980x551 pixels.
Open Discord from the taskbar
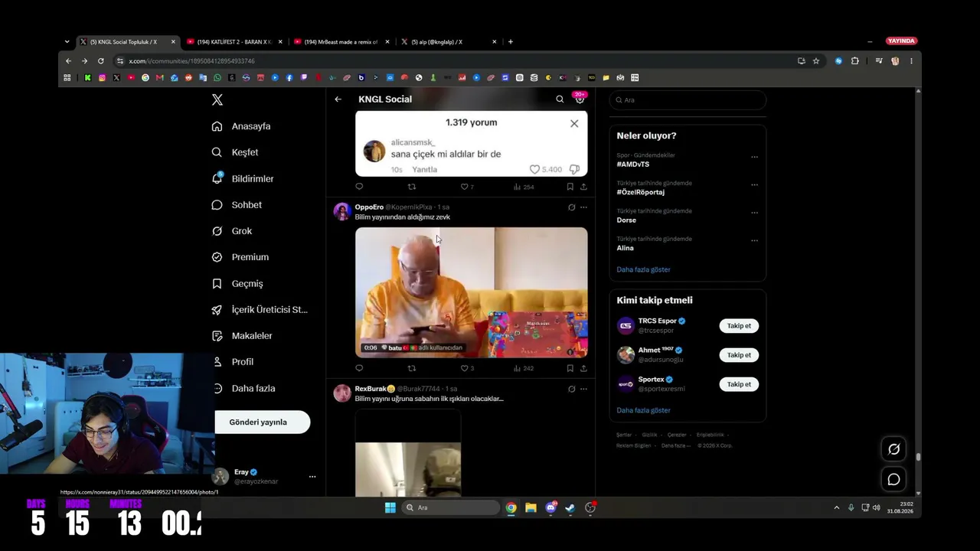pyautogui.click(x=550, y=507)
